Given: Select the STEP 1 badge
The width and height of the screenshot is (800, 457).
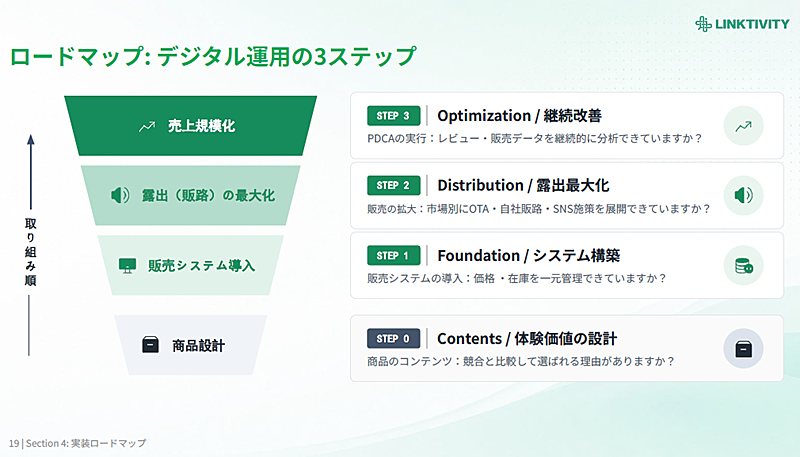Looking at the screenshot, I should tap(393, 256).
